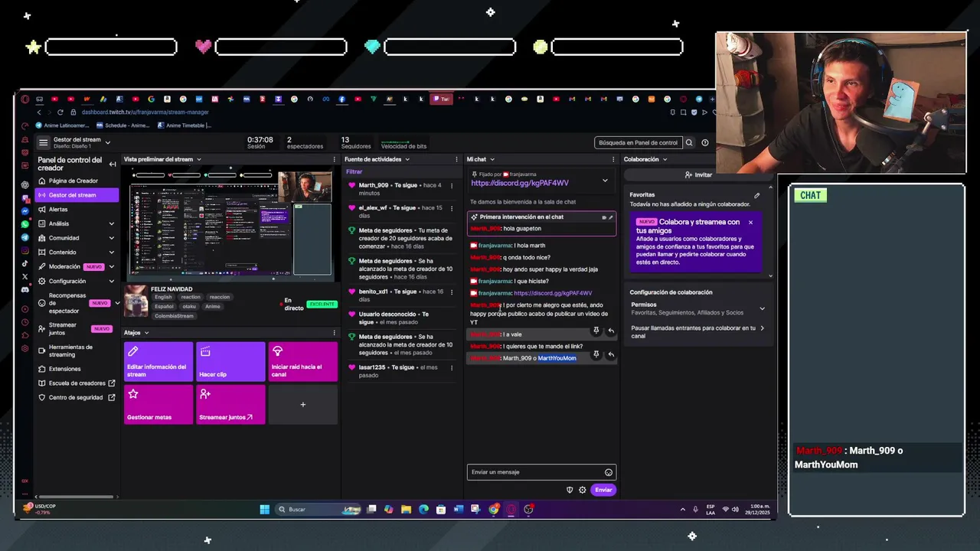Image resolution: width=980 pixels, height=551 pixels.
Task: Open the help question mark icon
Action: tap(705, 142)
